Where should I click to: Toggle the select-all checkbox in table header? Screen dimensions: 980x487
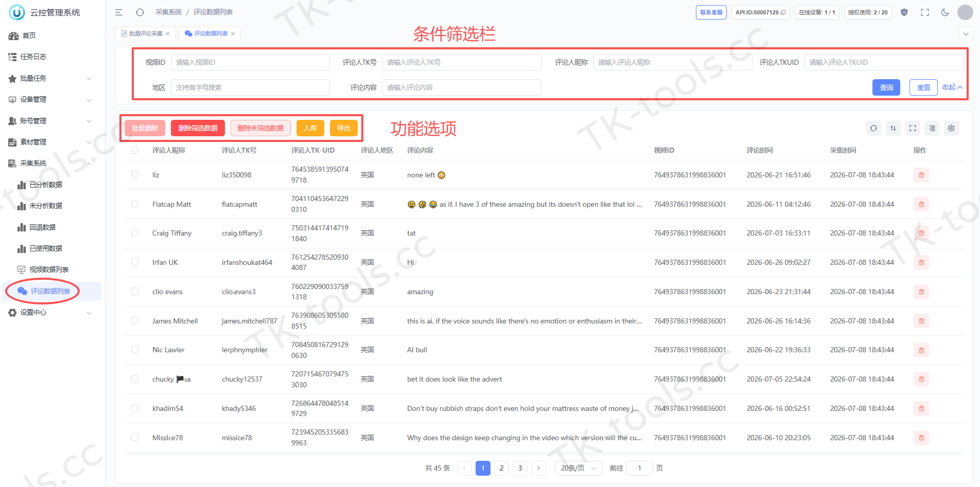coord(135,150)
